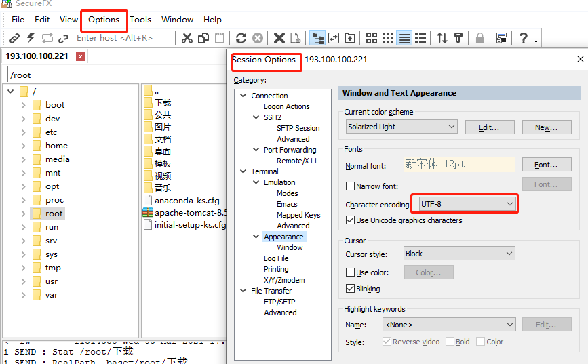Close the 193.100.100.221 session tab
The image size is (588, 364).
coord(80,57)
